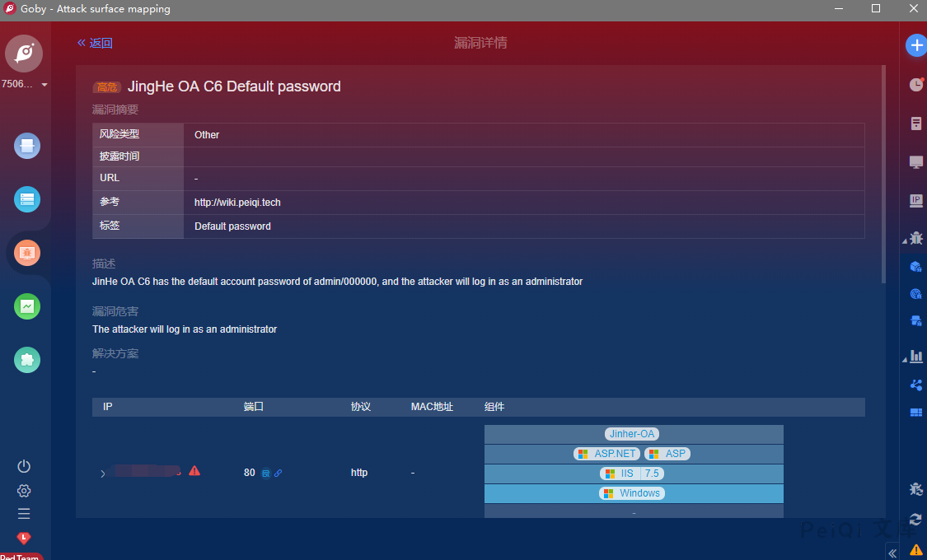Click the refresh arrows icon at bottom right
The image size is (927, 560).
pos(915,520)
